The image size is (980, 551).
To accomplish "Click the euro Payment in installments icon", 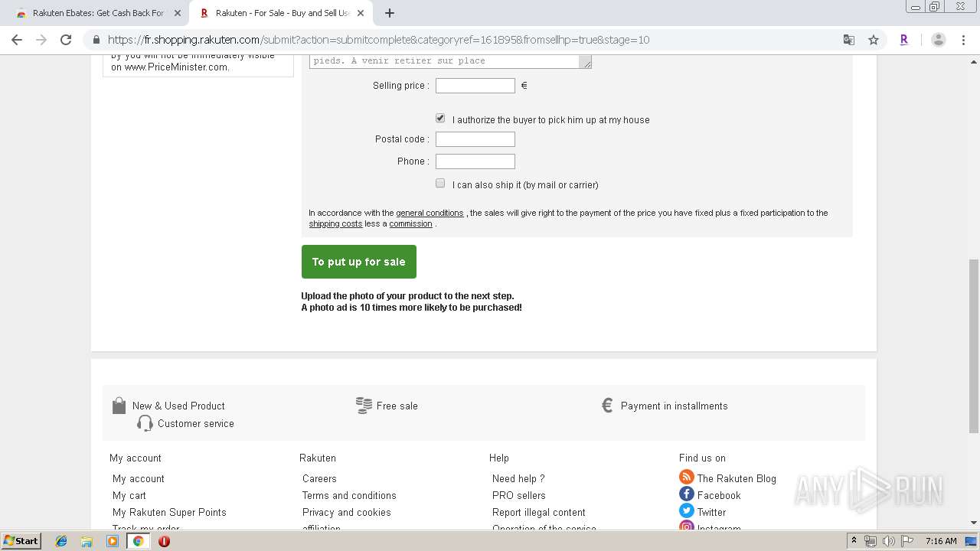I will click(x=607, y=406).
